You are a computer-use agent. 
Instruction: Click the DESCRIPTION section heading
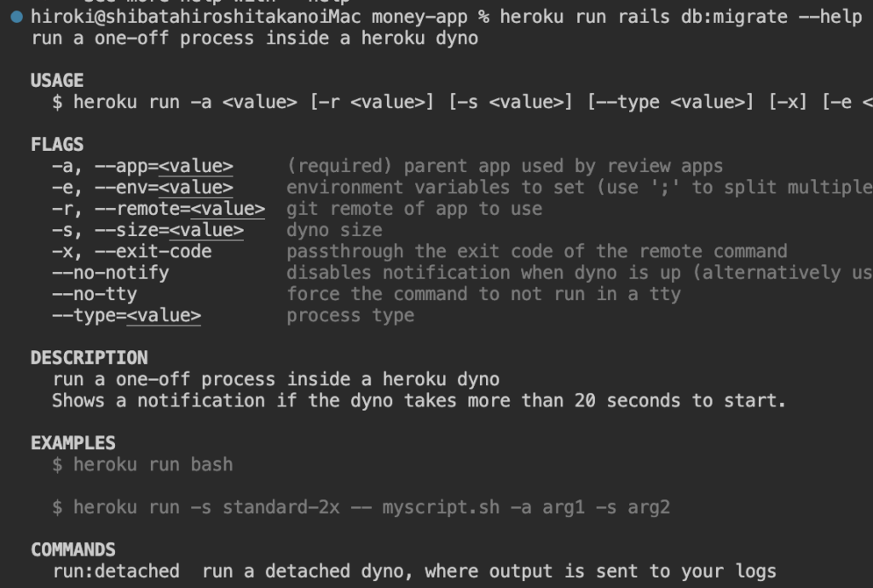(x=89, y=358)
